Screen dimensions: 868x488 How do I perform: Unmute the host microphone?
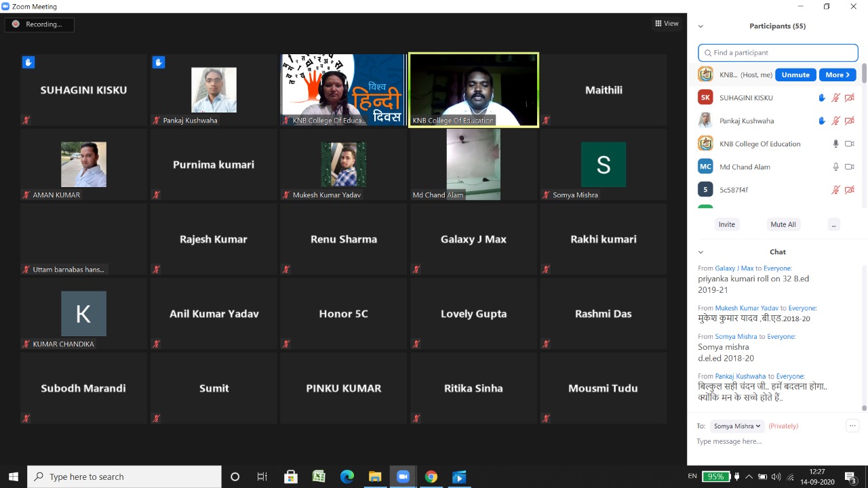coord(795,75)
